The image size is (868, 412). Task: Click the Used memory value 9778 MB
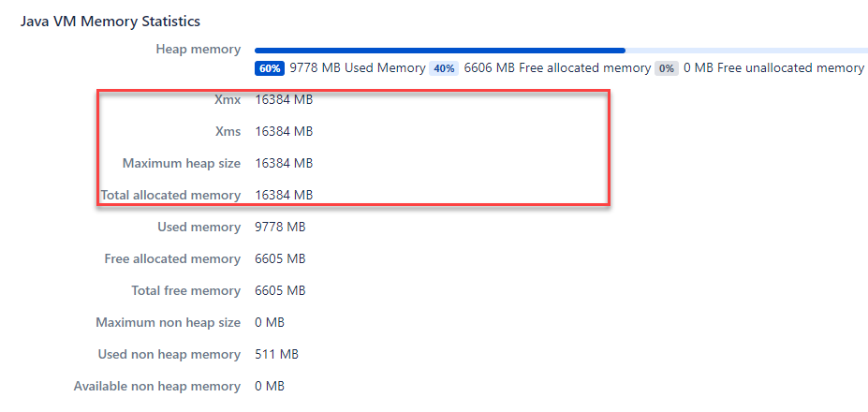tap(280, 227)
